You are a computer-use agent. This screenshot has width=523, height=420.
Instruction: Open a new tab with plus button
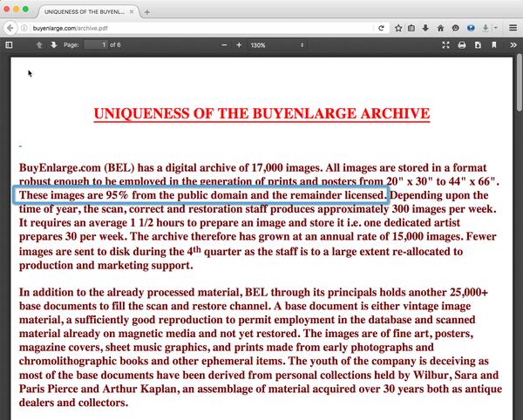coord(146,12)
